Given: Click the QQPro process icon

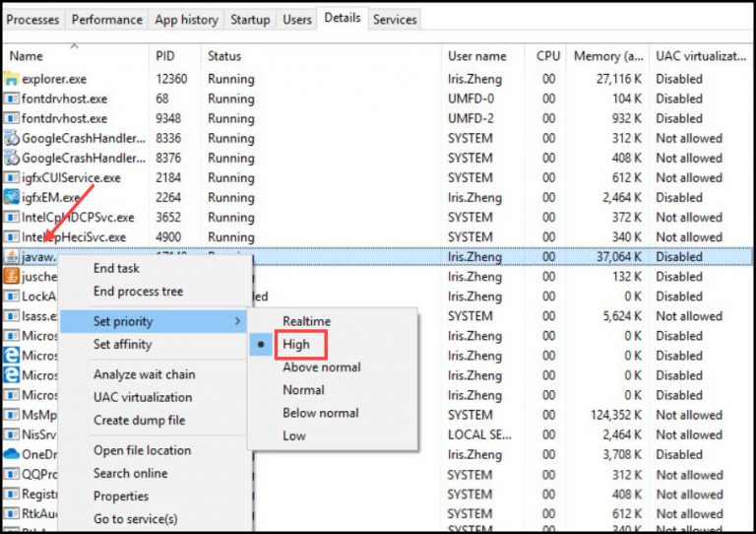Looking at the screenshot, I should pyautogui.click(x=12, y=474).
